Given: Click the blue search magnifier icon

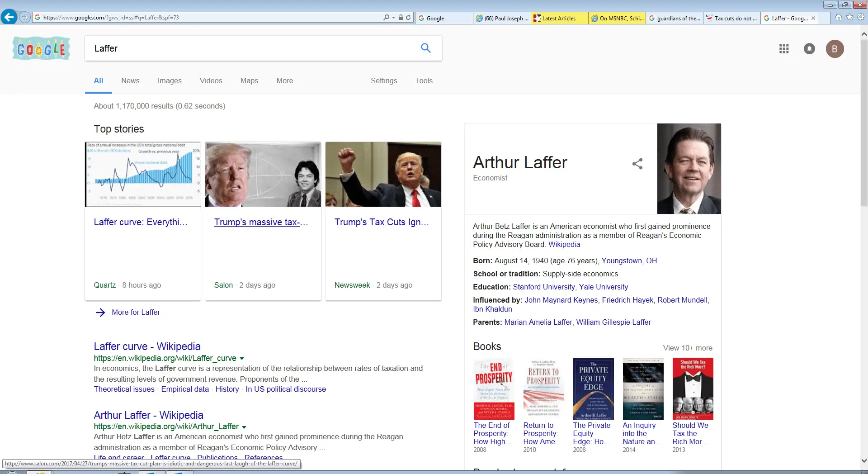Looking at the screenshot, I should tap(425, 48).
